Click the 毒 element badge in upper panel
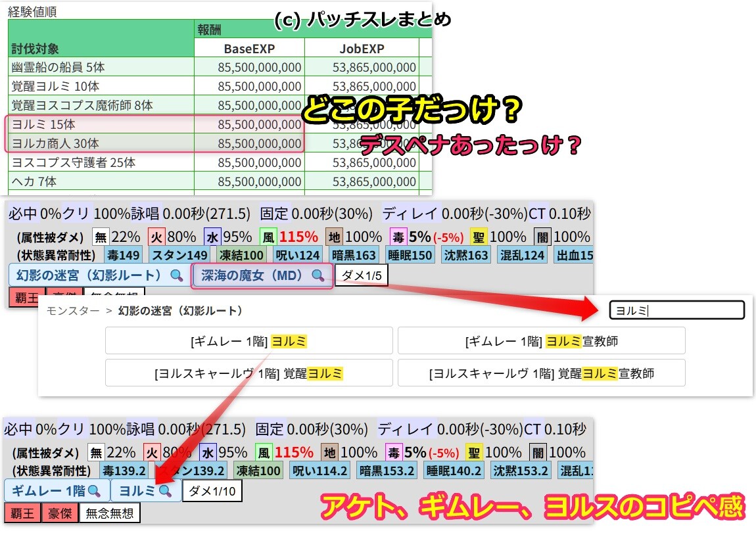This screenshot has height=535, width=756. pyautogui.click(x=397, y=237)
